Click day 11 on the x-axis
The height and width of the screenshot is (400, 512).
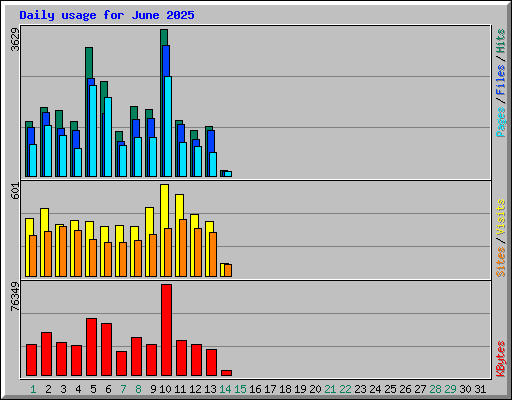point(180,389)
